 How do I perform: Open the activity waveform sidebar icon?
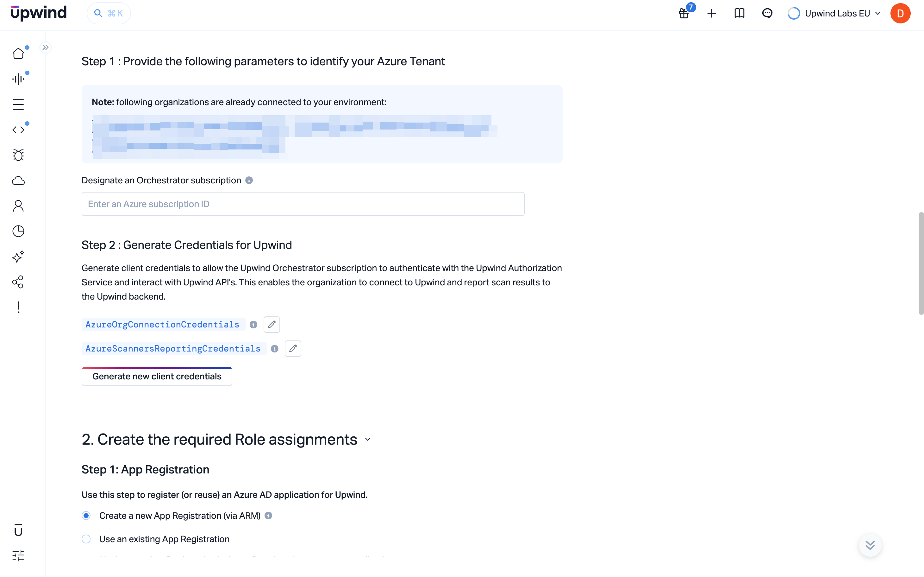click(x=18, y=79)
